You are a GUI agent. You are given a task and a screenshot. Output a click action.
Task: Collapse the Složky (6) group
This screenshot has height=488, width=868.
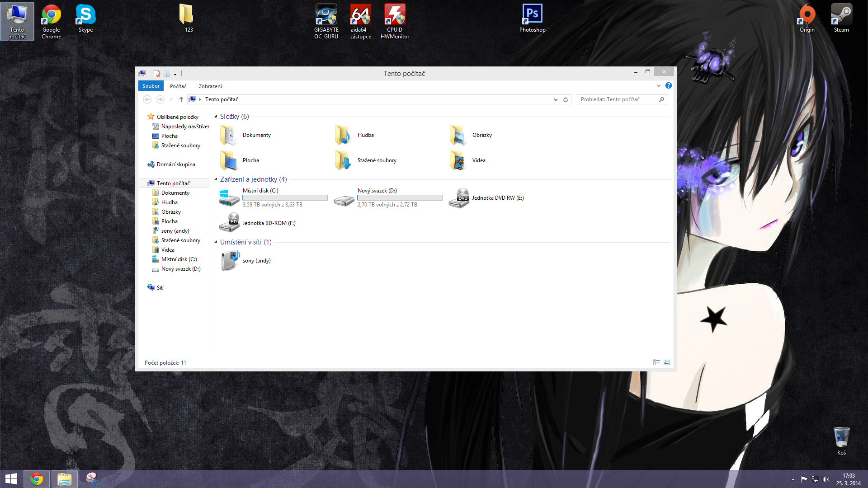[216, 117]
